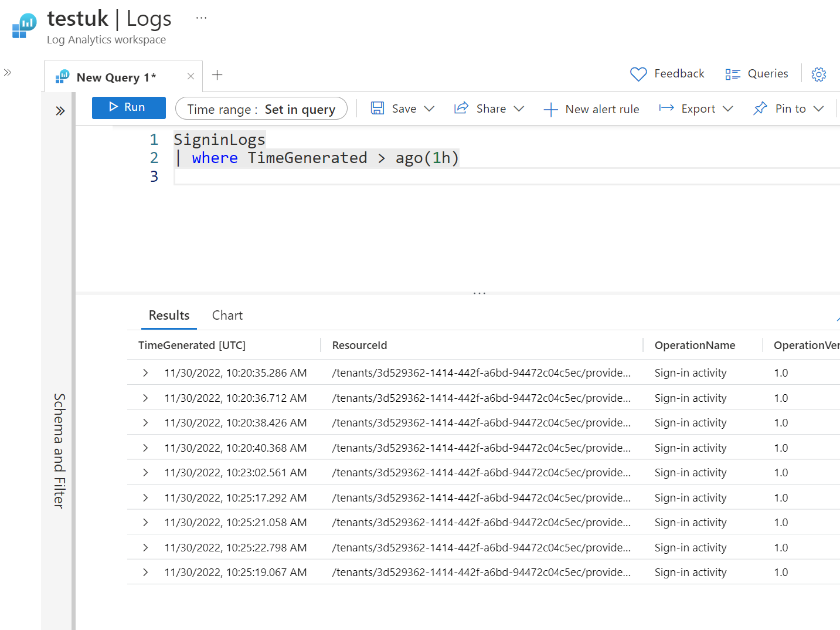840x630 pixels.
Task: Switch to the Chart tab
Action: point(227,316)
